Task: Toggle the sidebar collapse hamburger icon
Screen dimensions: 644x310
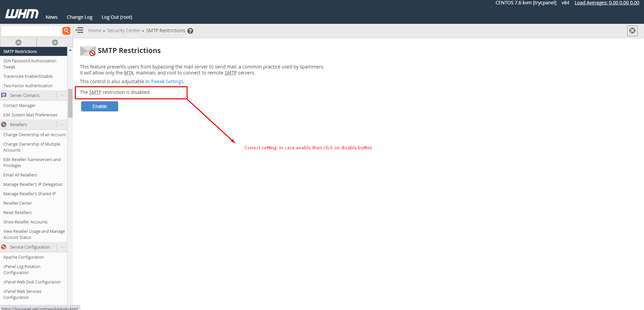Action: point(80,30)
